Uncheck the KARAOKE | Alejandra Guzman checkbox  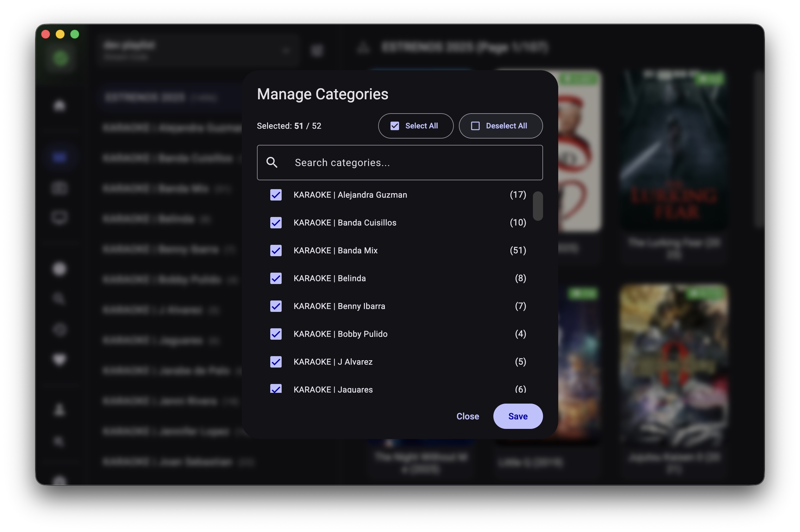[276, 195]
